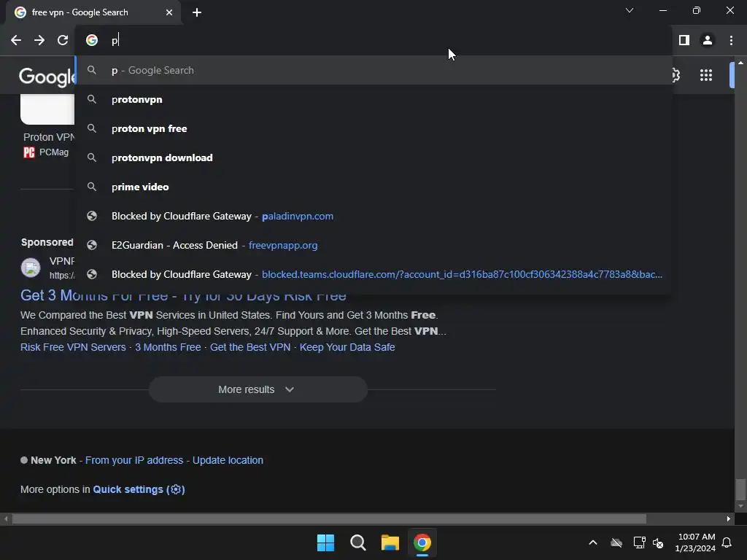Show hidden system tray icons
The height and width of the screenshot is (560, 747).
click(593, 542)
